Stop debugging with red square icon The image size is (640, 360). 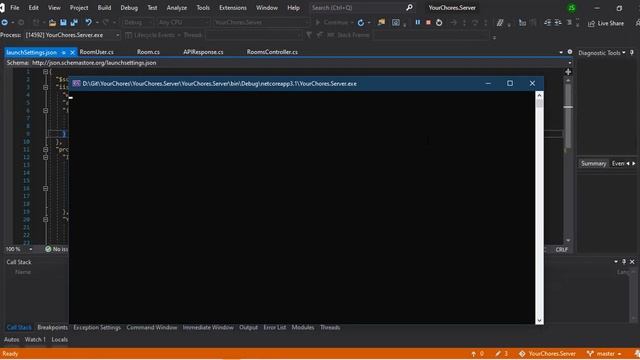428,22
